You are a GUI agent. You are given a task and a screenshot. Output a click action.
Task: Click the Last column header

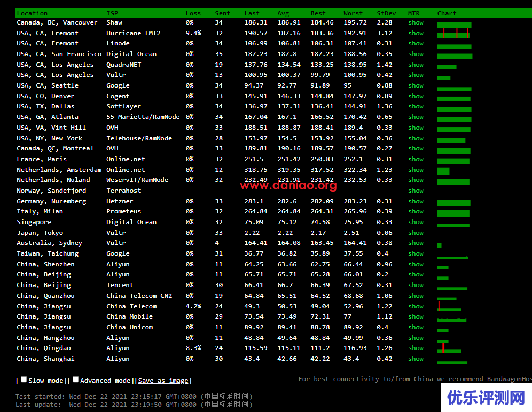tap(252, 13)
